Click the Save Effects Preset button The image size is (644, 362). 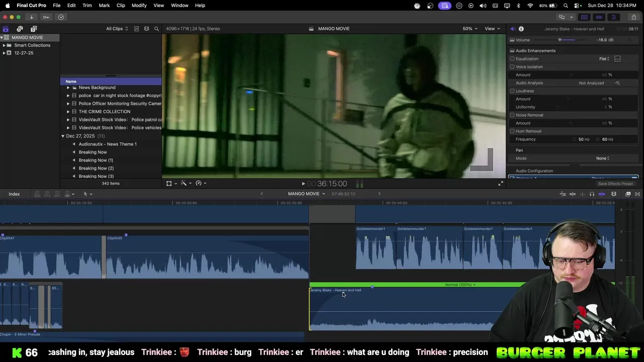(x=615, y=184)
